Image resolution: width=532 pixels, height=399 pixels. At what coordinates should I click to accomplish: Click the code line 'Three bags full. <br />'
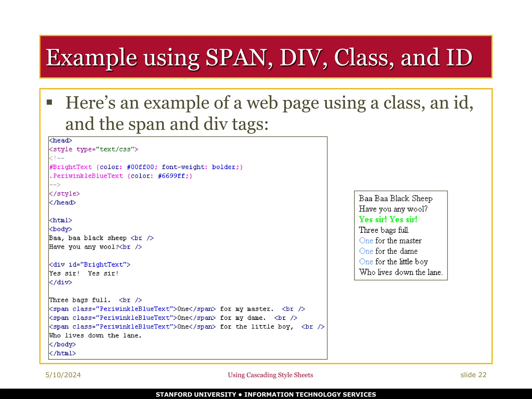tap(96, 300)
